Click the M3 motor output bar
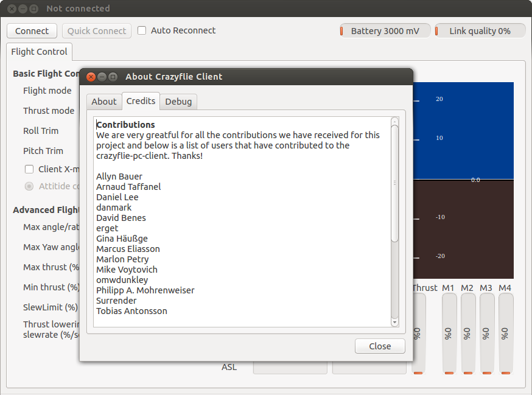532x395 pixels. 487,334
